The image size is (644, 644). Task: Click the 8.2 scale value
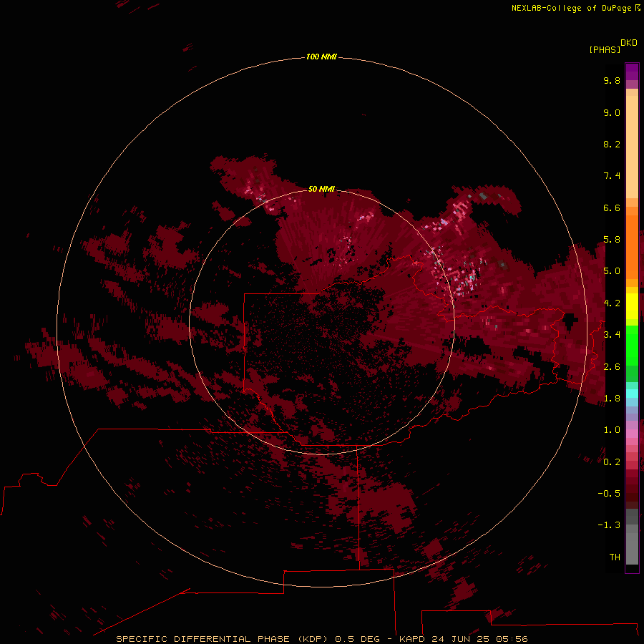tap(612, 144)
